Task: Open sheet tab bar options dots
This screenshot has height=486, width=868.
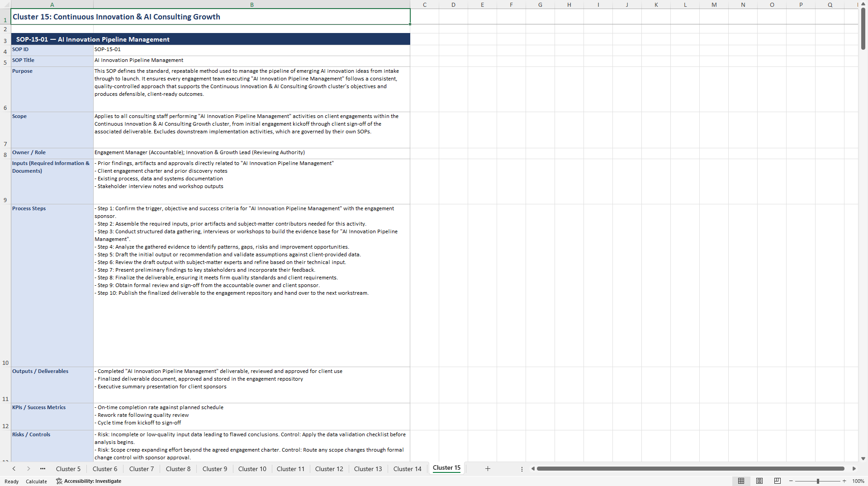Action: click(x=522, y=469)
